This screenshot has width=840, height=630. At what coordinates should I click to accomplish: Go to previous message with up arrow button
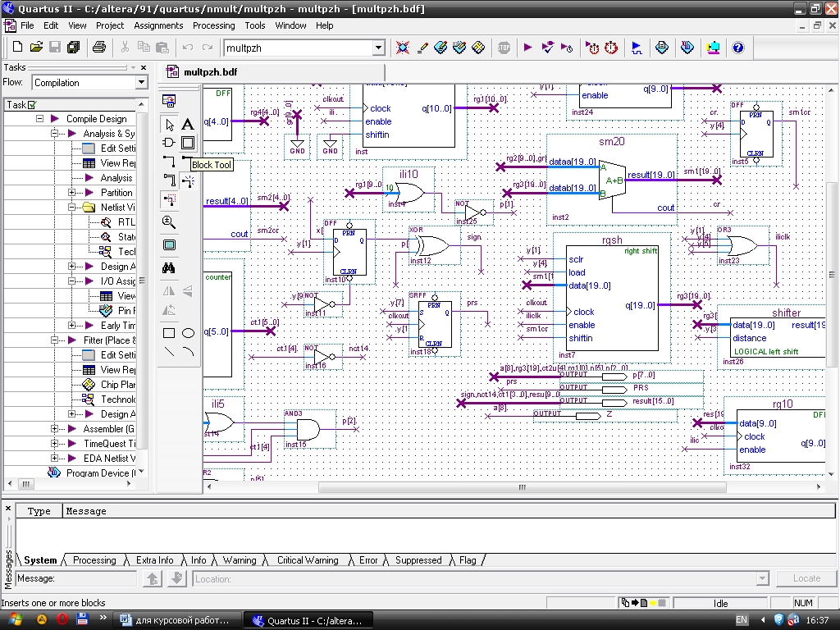153,578
